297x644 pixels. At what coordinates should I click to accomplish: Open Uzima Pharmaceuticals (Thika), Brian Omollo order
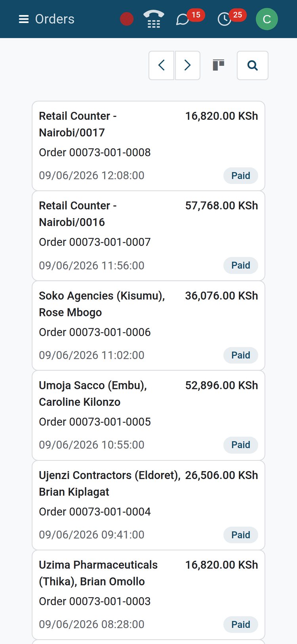[x=148, y=595]
